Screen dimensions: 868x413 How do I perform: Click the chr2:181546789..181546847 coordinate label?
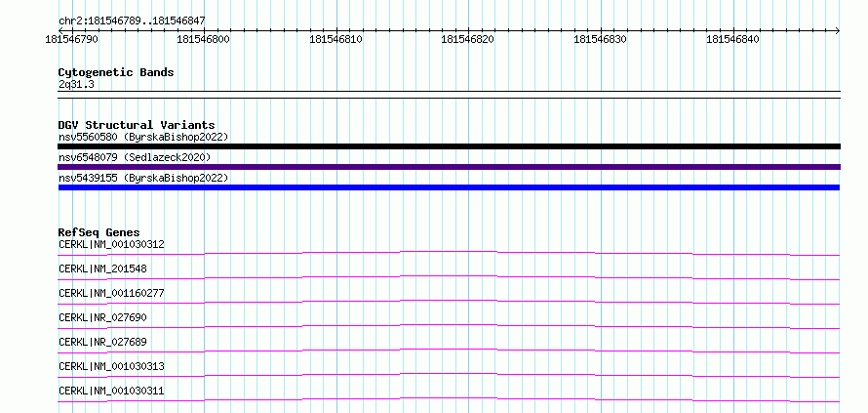(132, 21)
